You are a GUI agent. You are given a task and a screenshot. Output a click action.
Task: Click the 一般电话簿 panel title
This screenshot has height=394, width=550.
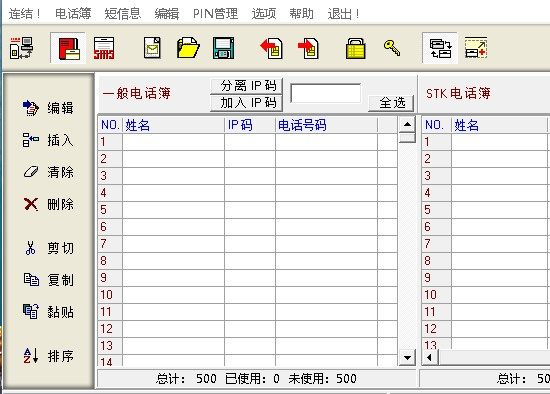pos(136,93)
